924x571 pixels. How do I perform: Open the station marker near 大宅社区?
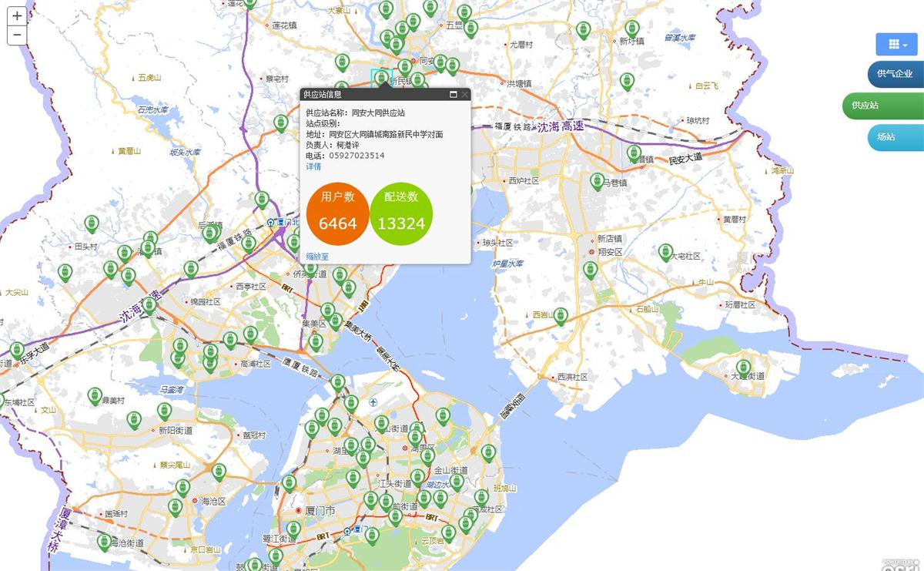click(665, 251)
